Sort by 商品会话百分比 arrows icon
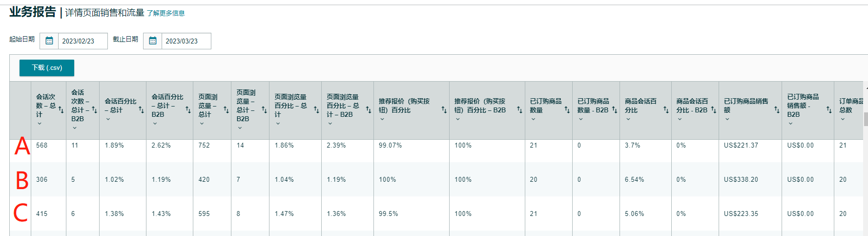 pos(666,110)
